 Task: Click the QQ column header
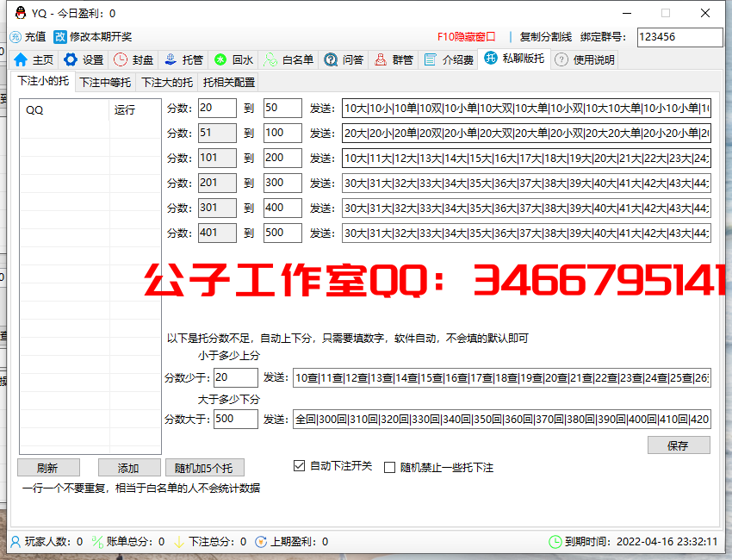[65, 109]
